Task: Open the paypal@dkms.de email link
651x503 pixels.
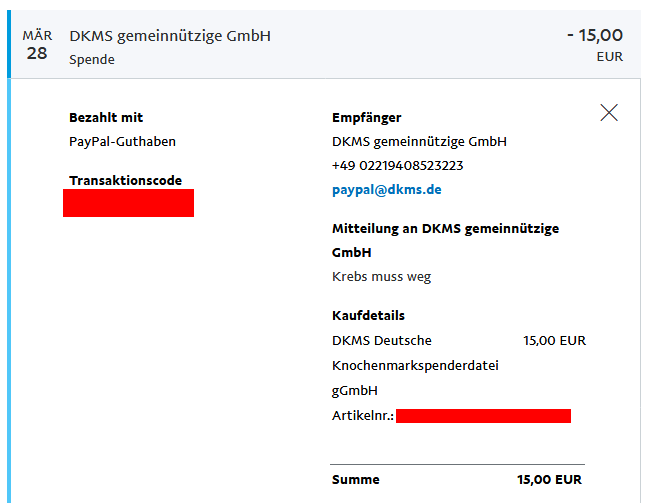Action: pos(387,190)
